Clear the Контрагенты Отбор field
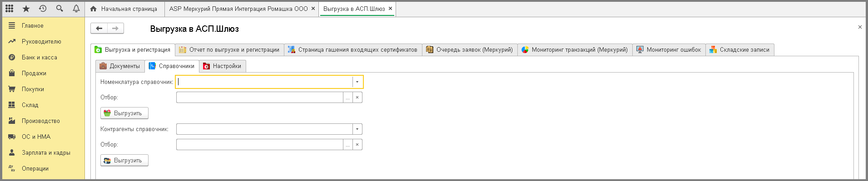 [357, 145]
